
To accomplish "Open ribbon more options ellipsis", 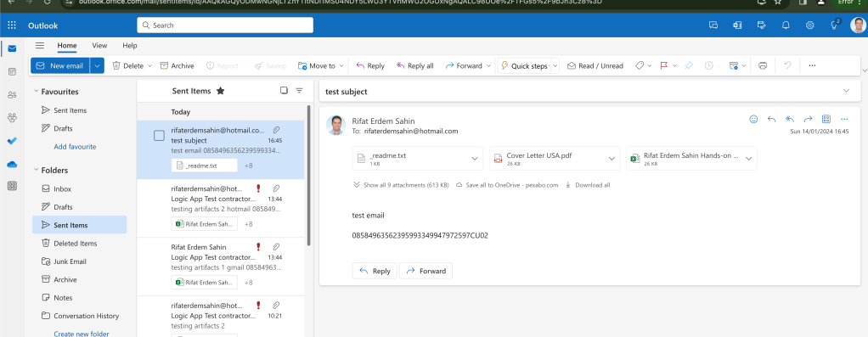I will 812,65.
